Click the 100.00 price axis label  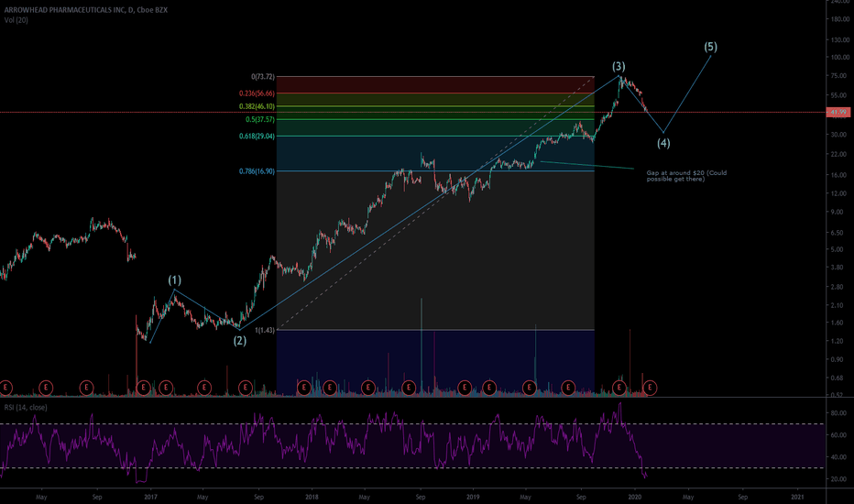pos(839,57)
